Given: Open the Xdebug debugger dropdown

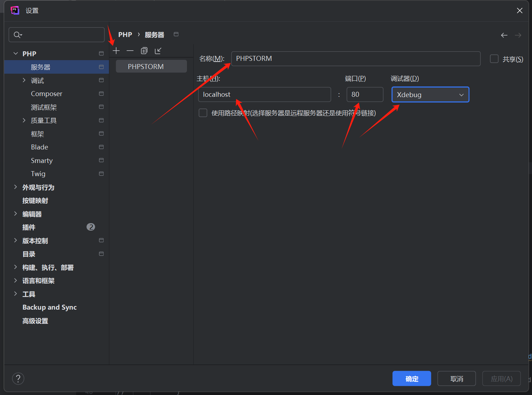Looking at the screenshot, I should (431, 95).
